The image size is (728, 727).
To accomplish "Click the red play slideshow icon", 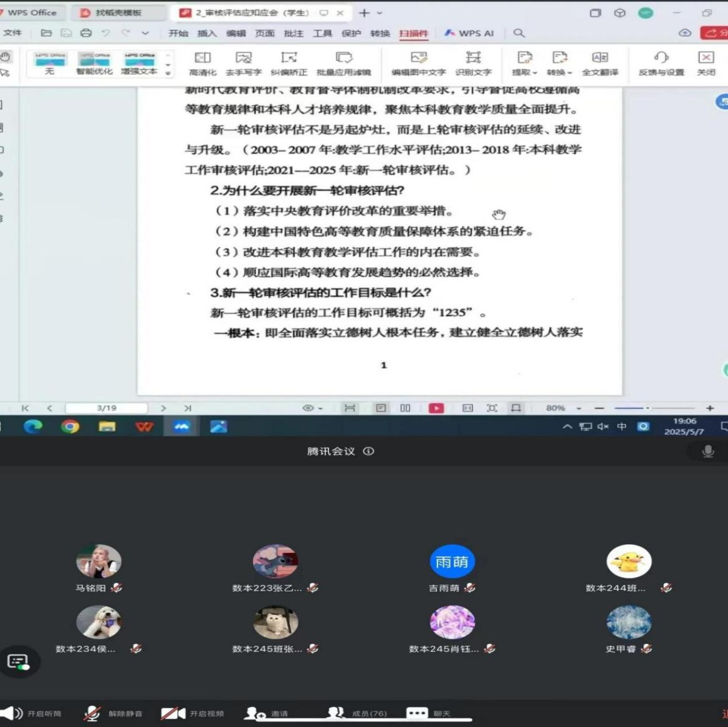I will (x=436, y=408).
